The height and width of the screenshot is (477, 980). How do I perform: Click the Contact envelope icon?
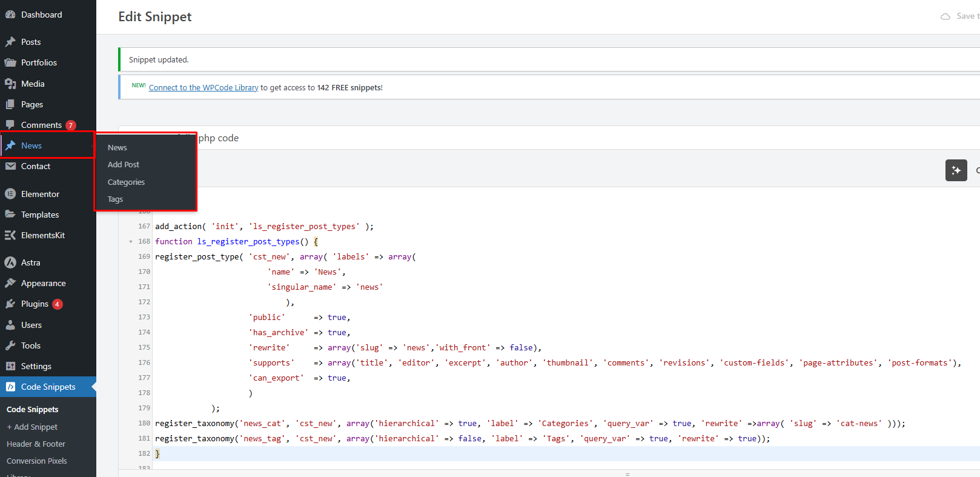click(10, 166)
